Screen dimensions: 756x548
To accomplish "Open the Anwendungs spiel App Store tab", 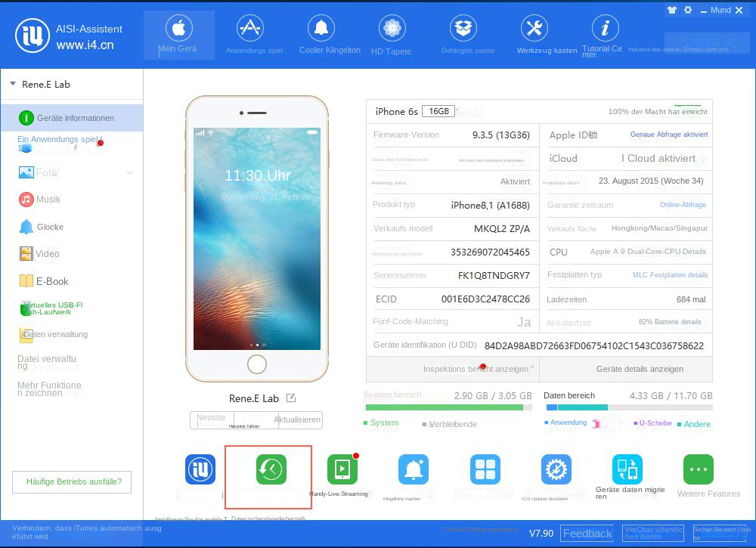I will point(249,36).
